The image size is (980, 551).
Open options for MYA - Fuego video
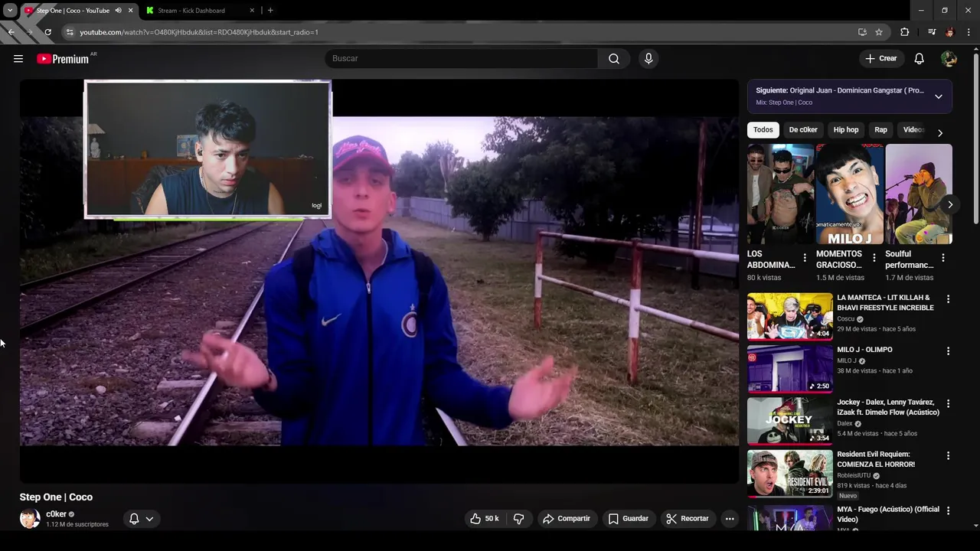click(x=949, y=510)
